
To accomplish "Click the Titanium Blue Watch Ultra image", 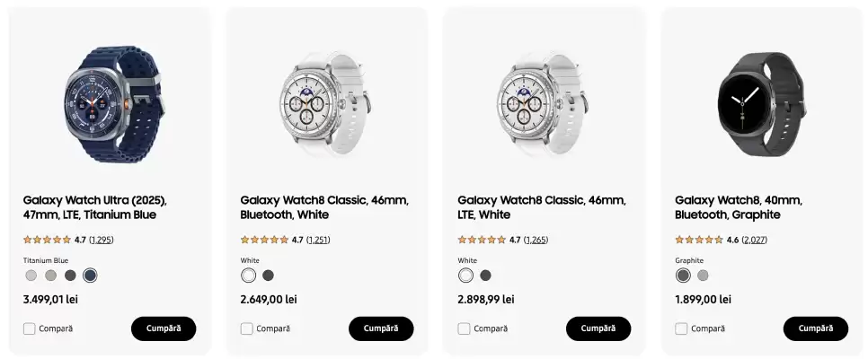I will coord(110,96).
